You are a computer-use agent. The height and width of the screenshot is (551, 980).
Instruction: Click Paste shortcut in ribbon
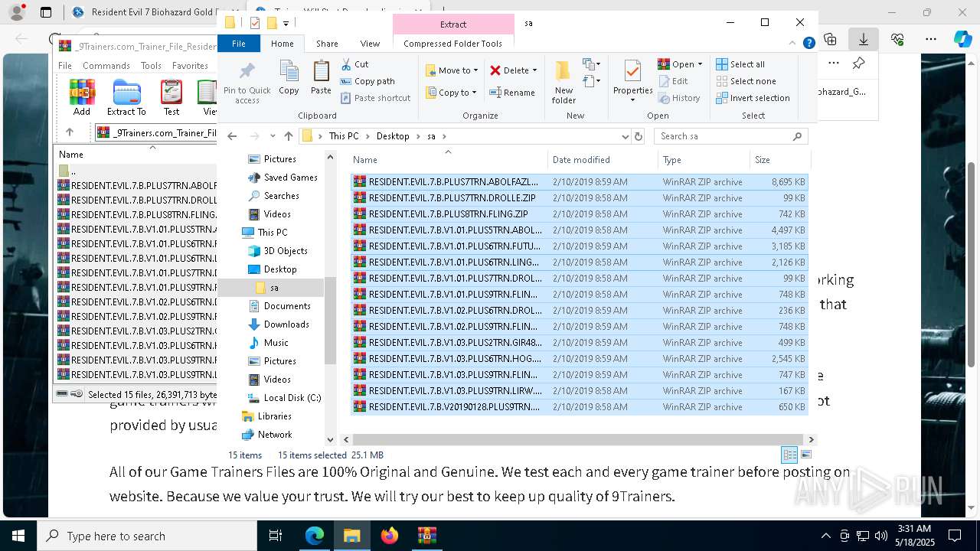[x=375, y=98]
